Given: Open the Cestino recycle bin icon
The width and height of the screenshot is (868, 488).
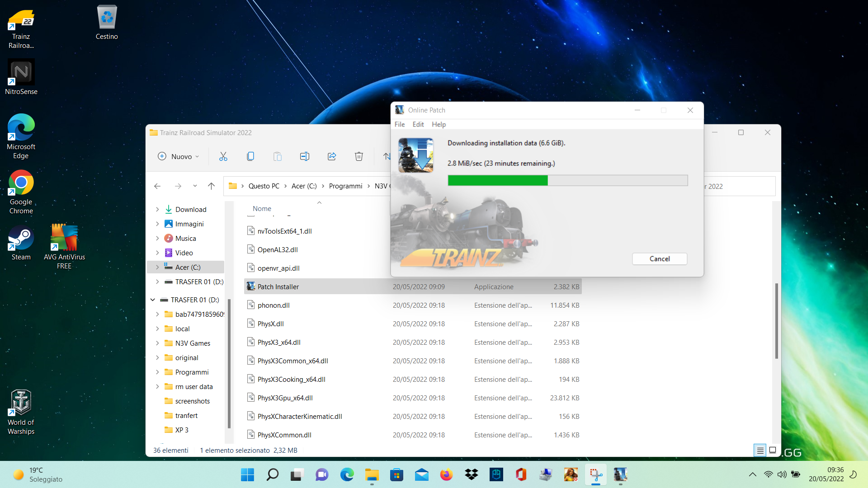Looking at the screenshot, I should pyautogui.click(x=107, y=23).
